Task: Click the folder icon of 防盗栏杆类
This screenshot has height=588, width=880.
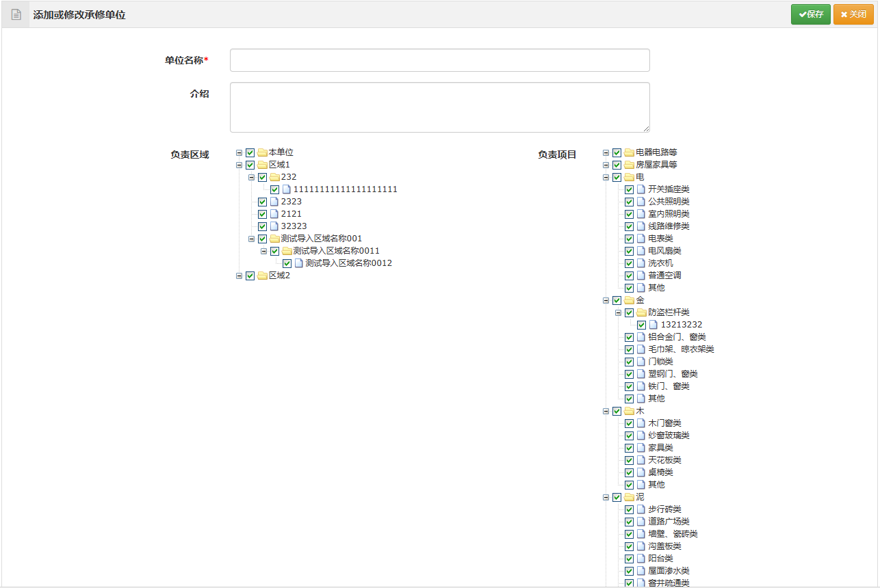Action: coord(642,312)
